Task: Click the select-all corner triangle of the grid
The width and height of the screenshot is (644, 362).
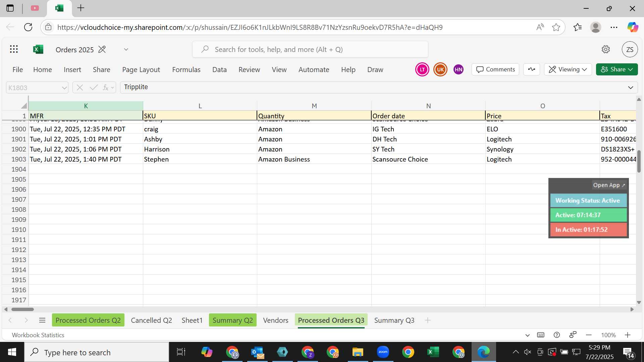Action: tap(23, 106)
